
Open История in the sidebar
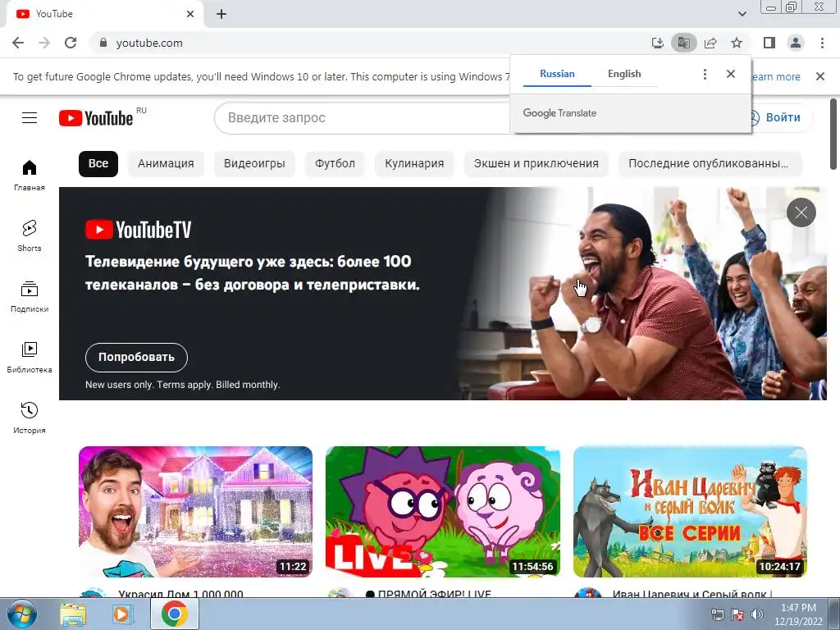click(30, 418)
